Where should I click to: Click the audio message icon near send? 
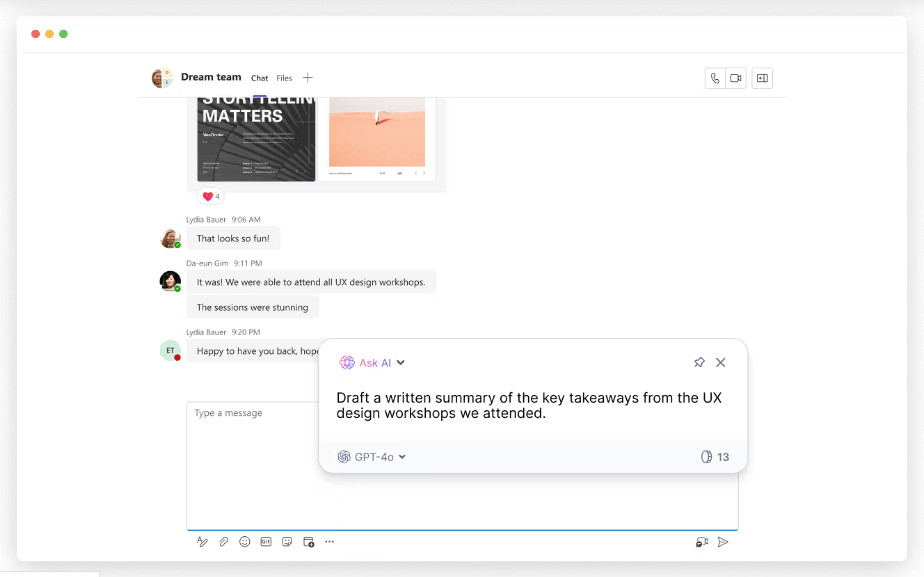point(702,542)
